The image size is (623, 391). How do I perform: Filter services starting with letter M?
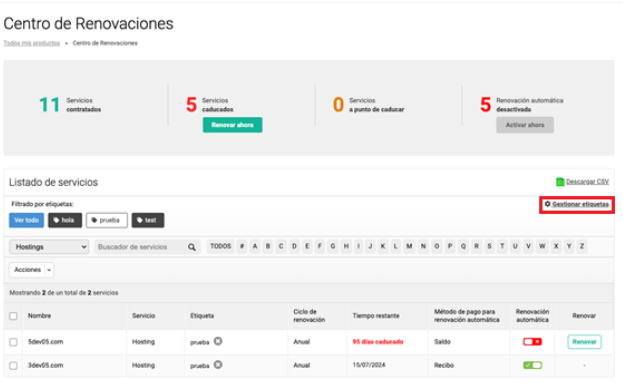point(409,246)
